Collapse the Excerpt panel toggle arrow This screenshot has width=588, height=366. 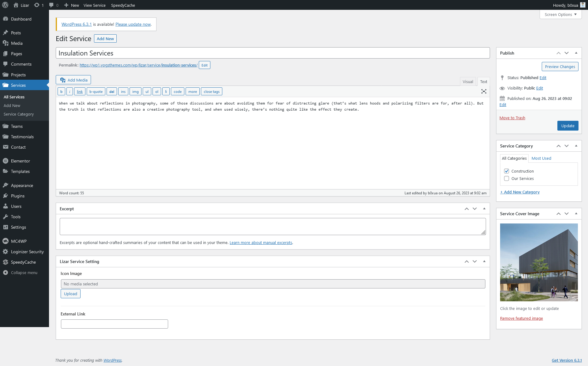click(484, 209)
